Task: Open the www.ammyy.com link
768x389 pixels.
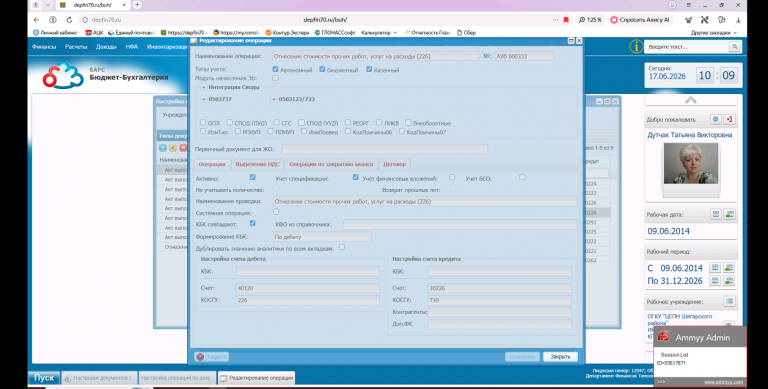Action: (x=723, y=382)
